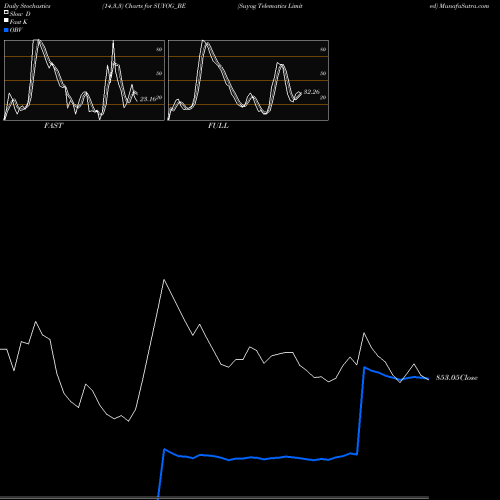Click the end point of the blue OBV line
Image resolution: width=500 pixels, height=500 pixels.
point(428,379)
